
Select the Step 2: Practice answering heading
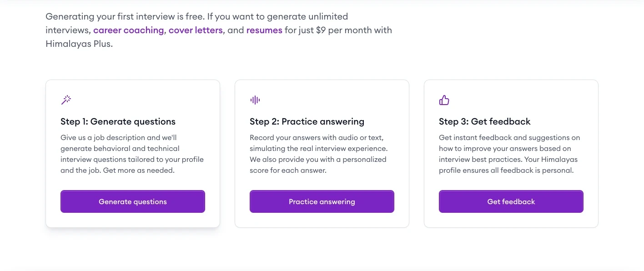point(307,121)
